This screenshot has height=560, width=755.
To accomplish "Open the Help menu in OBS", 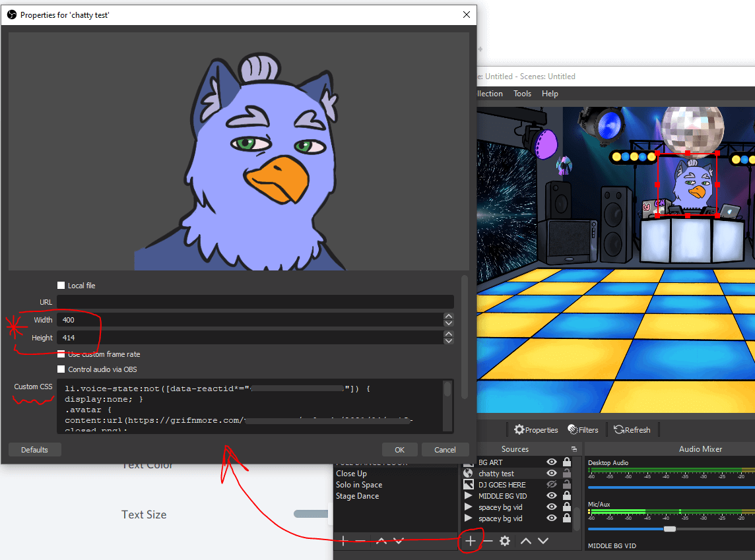I will [x=550, y=94].
